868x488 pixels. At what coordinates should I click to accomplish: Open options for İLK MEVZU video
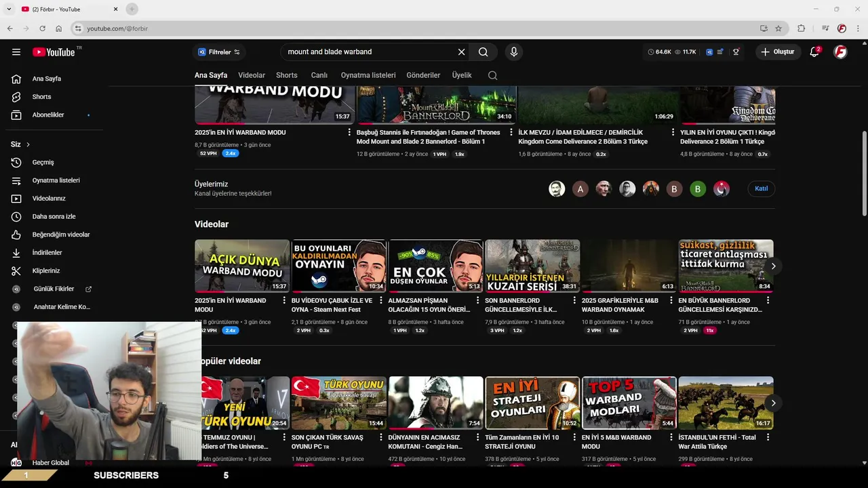tap(673, 133)
